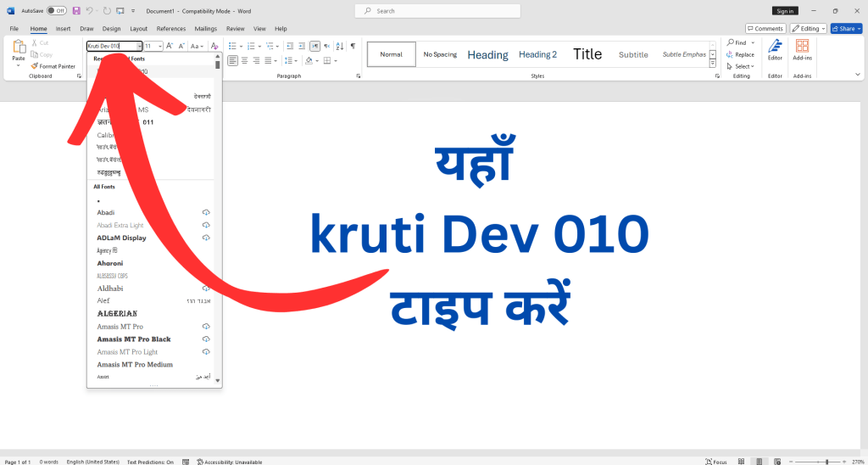Open the File tab
The image size is (868, 465).
14,28
